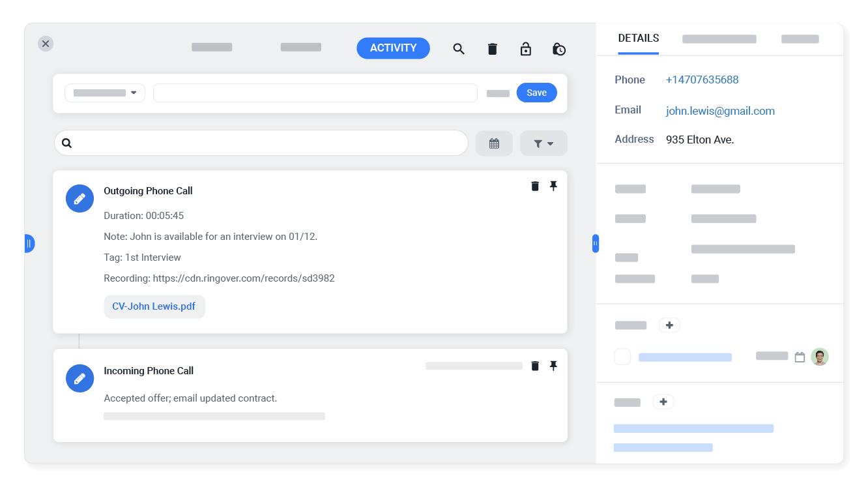Click the trash icon in the top toolbar
Viewport: 868px width, 487px height.
pos(492,49)
